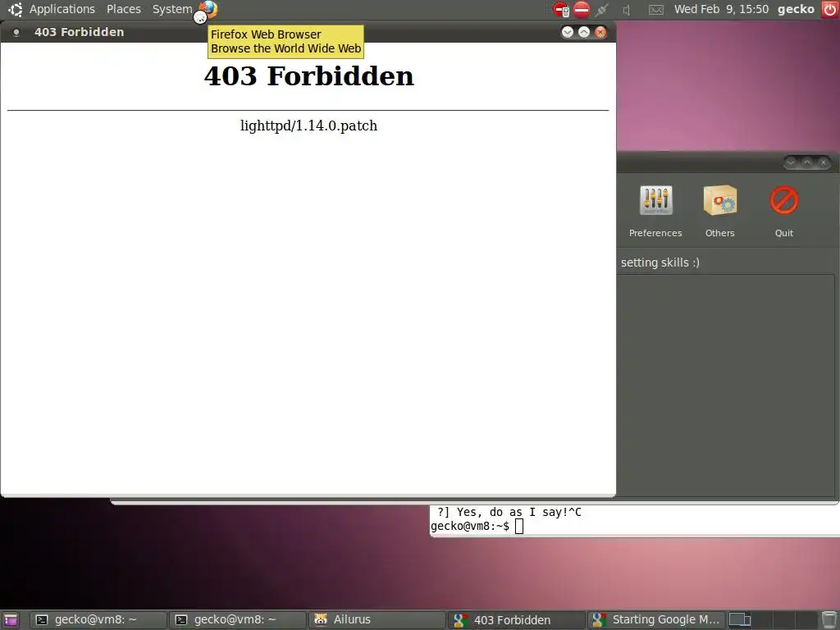The width and height of the screenshot is (840, 630).
Task: Launch Firefox Web Browser from the top panel
Action: pyautogui.click(x=208, y=9)
